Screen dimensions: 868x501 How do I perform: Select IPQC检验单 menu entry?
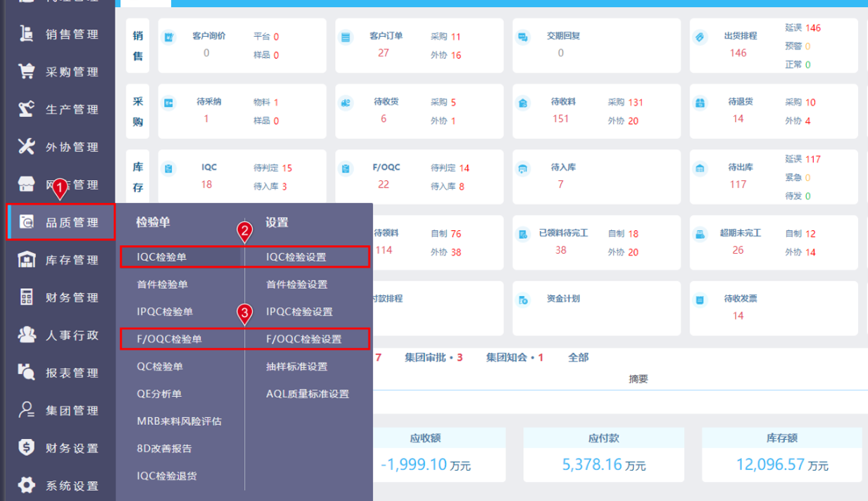165,311
